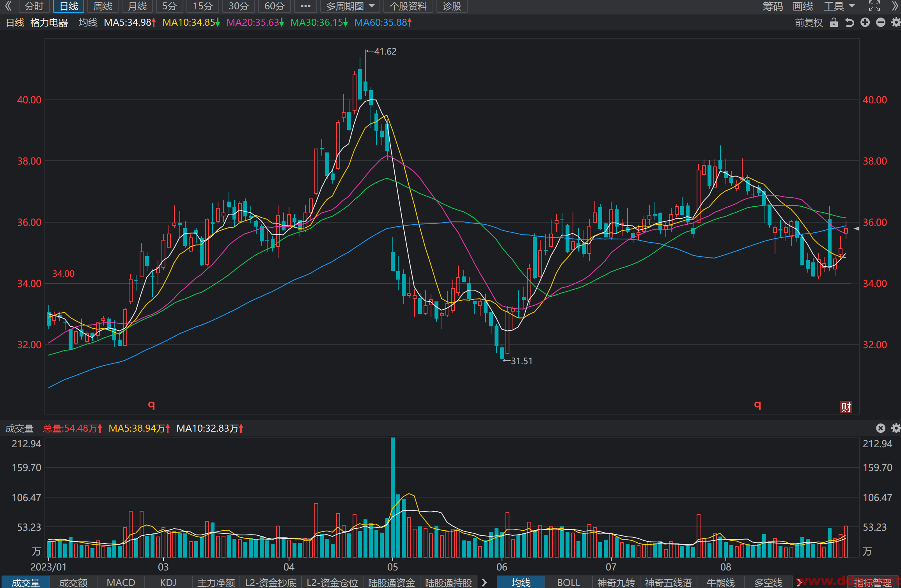This screenshot has width=901, height=588.
Task: Open 个股资料 stock information
Action: pyautogui.click(x=408, y=6)
